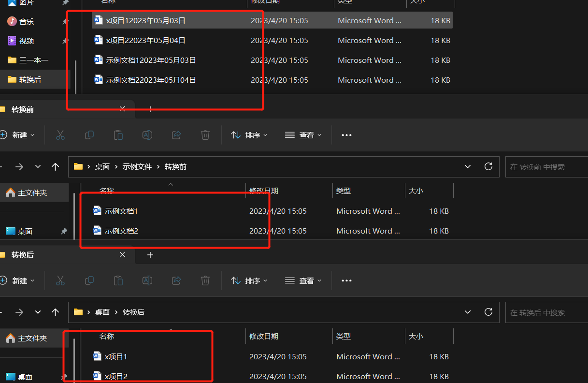588x383 pixels.
Task: Click the search box 在 转换前 中搜索
Action: coord(546,167)
